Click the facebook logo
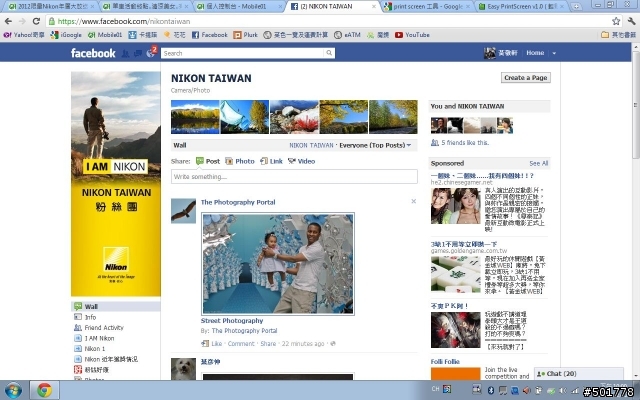640x400 pixels. [x=93, y=53]
